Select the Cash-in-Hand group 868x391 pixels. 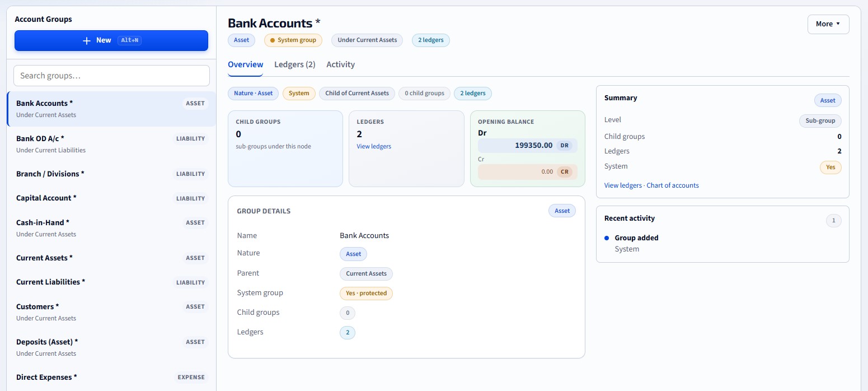coord(111,228)
